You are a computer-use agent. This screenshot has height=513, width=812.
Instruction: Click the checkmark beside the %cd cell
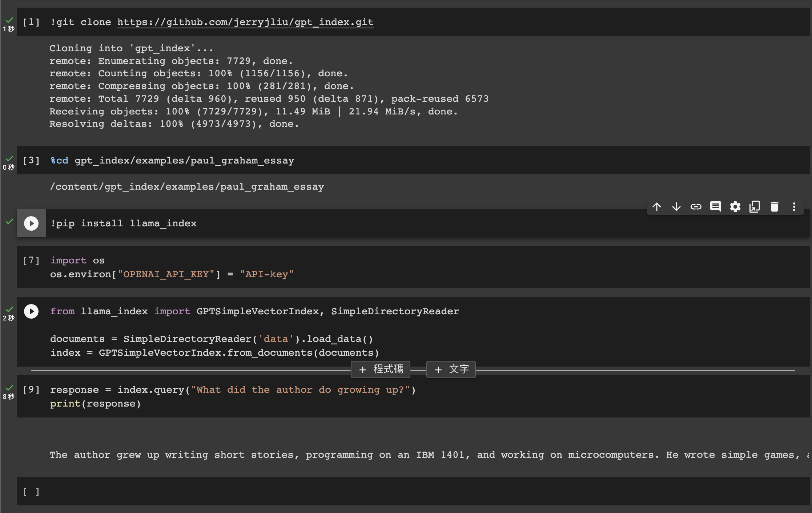[x=9, y=159]
